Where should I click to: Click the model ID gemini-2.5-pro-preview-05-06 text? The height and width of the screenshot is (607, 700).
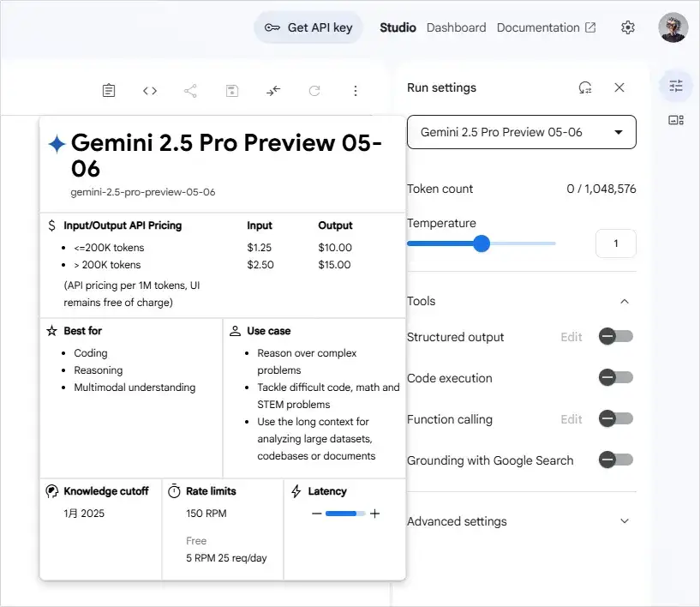pyautogui.click(x=143, y=192)
